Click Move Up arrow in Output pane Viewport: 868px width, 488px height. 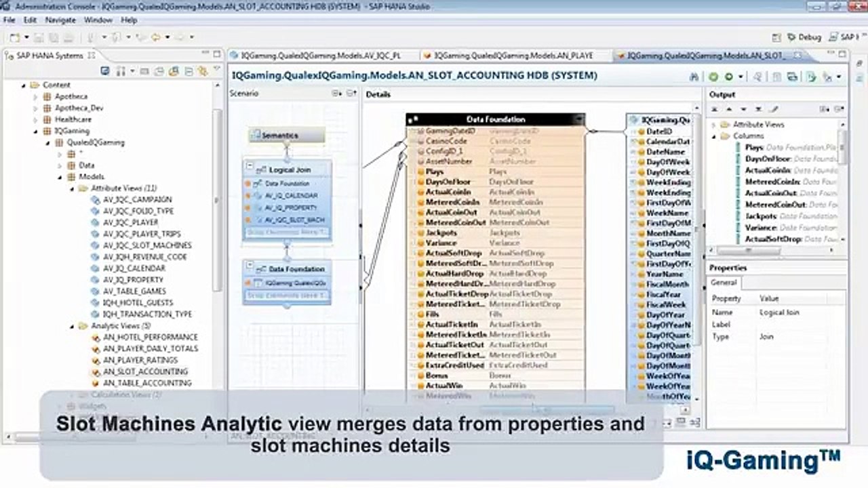pos(729,108)
